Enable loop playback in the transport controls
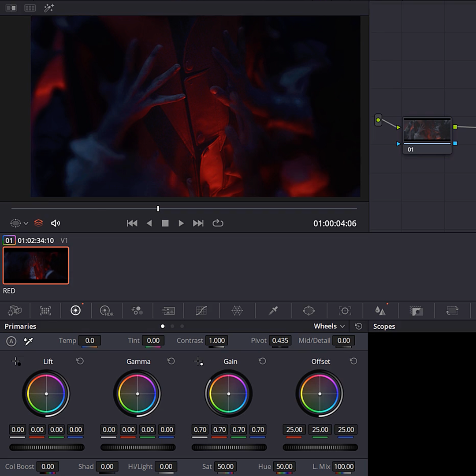The width and height of the screenshot is (476, 476). (218, 223)
